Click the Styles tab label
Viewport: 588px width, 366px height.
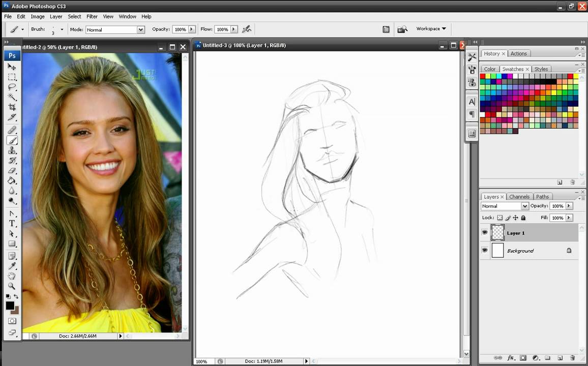(541, 69)
